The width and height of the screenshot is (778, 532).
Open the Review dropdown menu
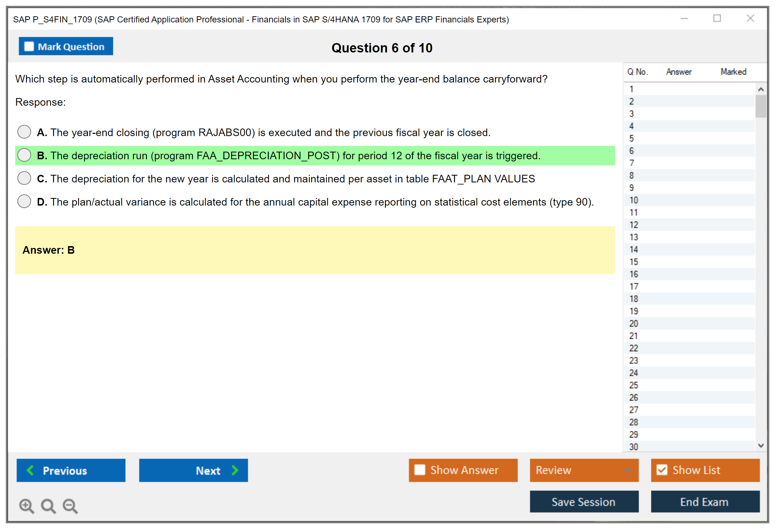[584, 470]
